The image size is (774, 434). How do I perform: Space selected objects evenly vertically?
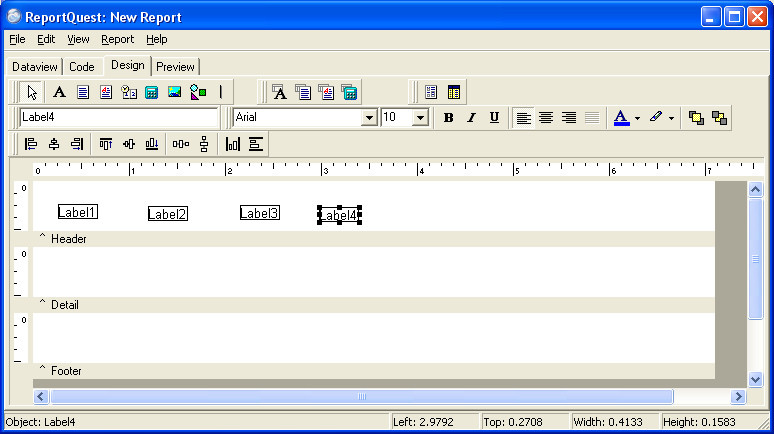[204, 144]
